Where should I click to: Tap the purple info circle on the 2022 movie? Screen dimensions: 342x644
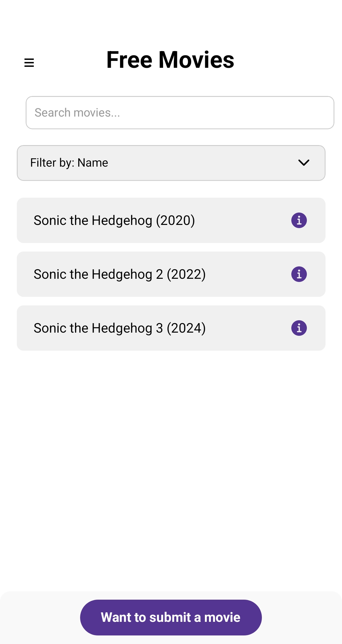click(299, 274)
